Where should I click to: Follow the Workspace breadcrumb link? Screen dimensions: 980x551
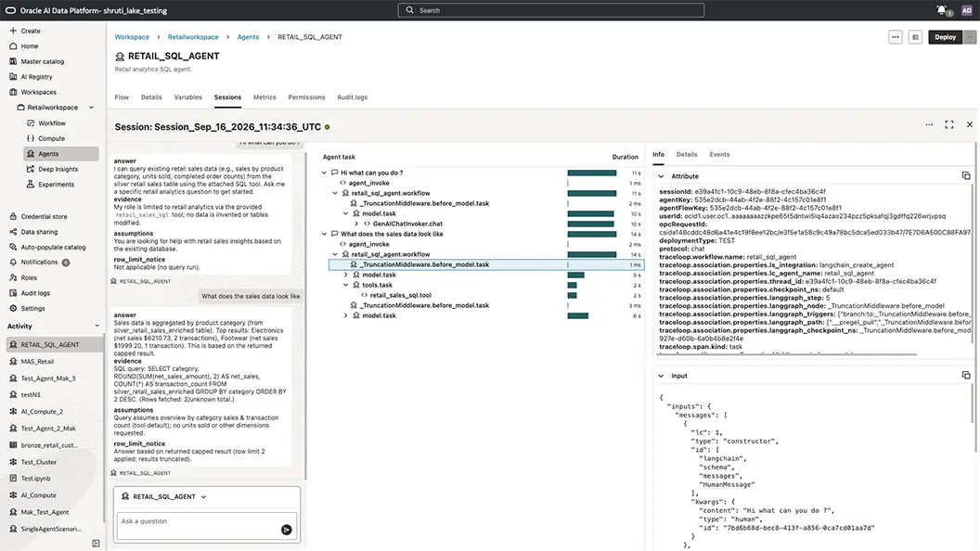click(132, 37)
